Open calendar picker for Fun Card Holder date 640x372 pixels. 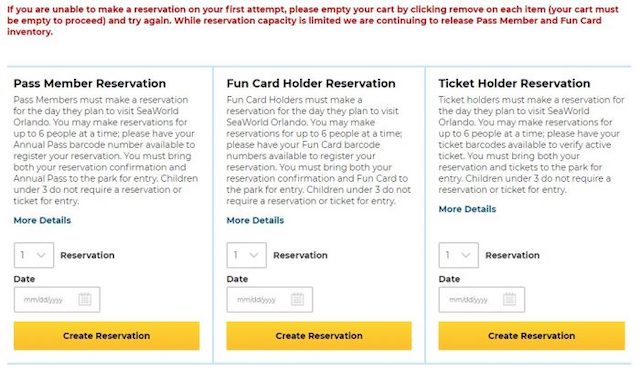click(298, 299)
